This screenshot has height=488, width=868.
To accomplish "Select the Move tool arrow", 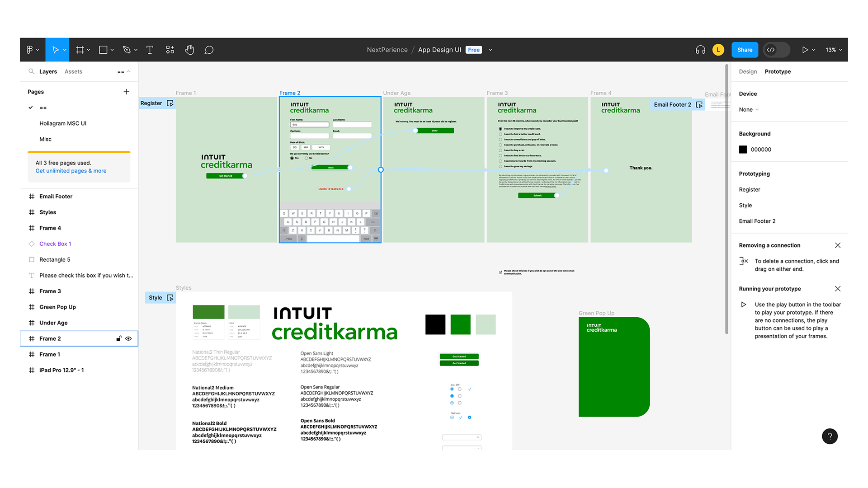I will pyautogui.click(x=55, y=50).
